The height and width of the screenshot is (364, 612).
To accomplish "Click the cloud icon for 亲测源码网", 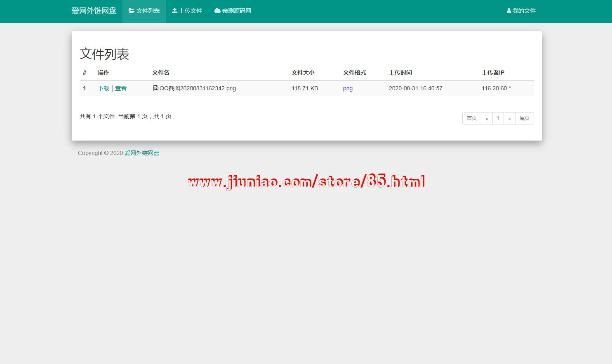I will pos(217,11).
